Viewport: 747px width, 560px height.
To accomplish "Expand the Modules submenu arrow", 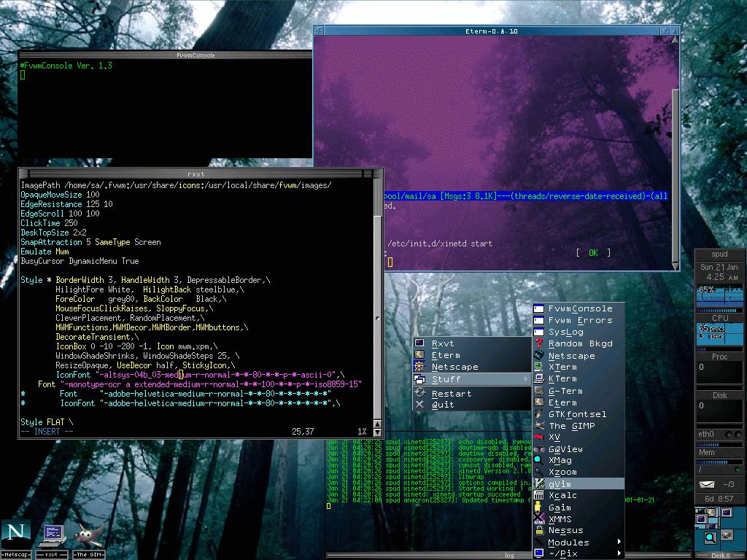I will 619,542.
